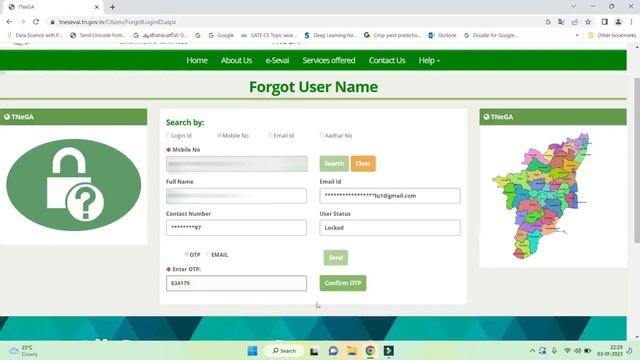
Task: Open the About Us menu item
Action: coord(236,60)
